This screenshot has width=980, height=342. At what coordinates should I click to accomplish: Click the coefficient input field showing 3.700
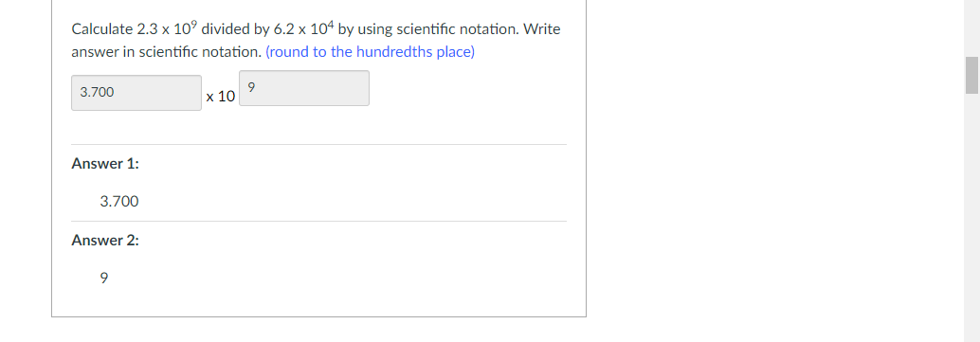(x=136, y=93)
